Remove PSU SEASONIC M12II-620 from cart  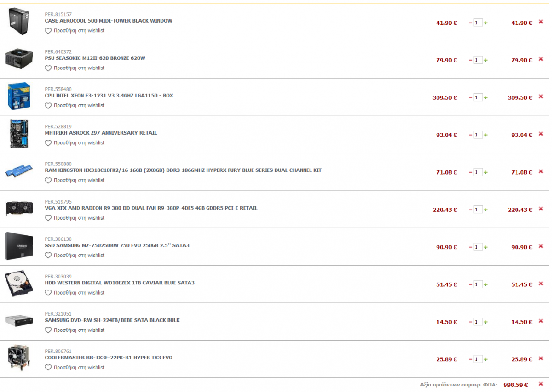point(541,59)
